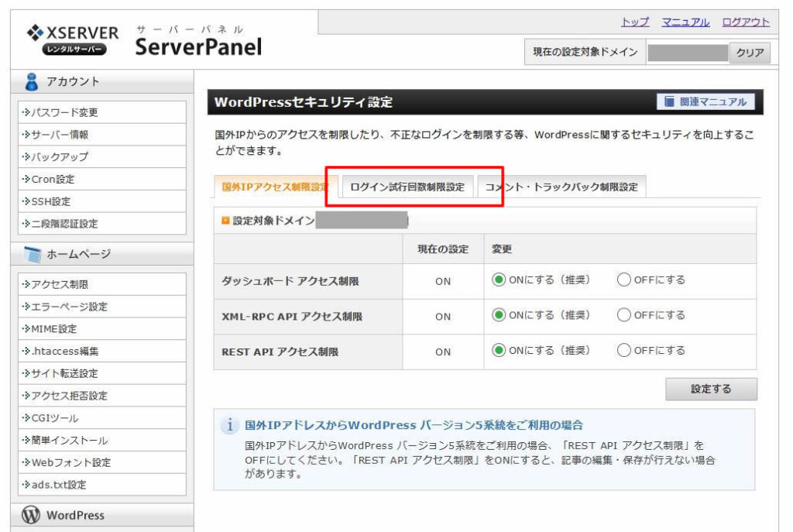Click the ホームページ section header text

click(x=78, y=254)
